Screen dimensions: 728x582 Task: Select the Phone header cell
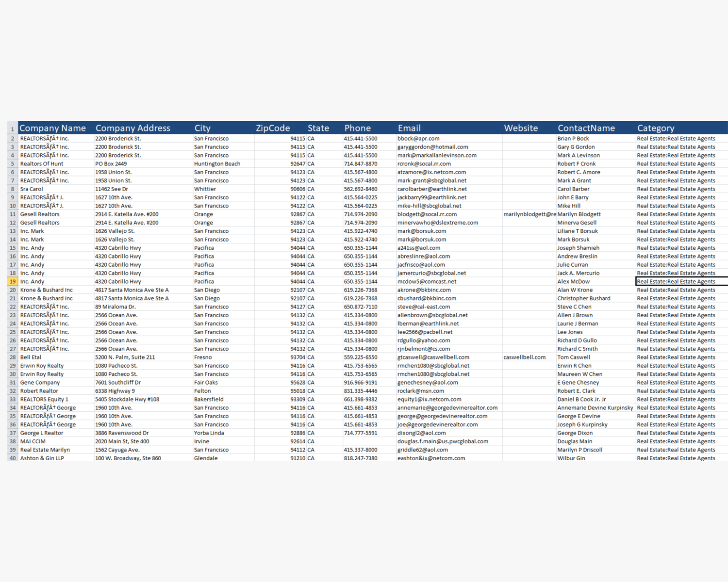click(x=369, y=128)
